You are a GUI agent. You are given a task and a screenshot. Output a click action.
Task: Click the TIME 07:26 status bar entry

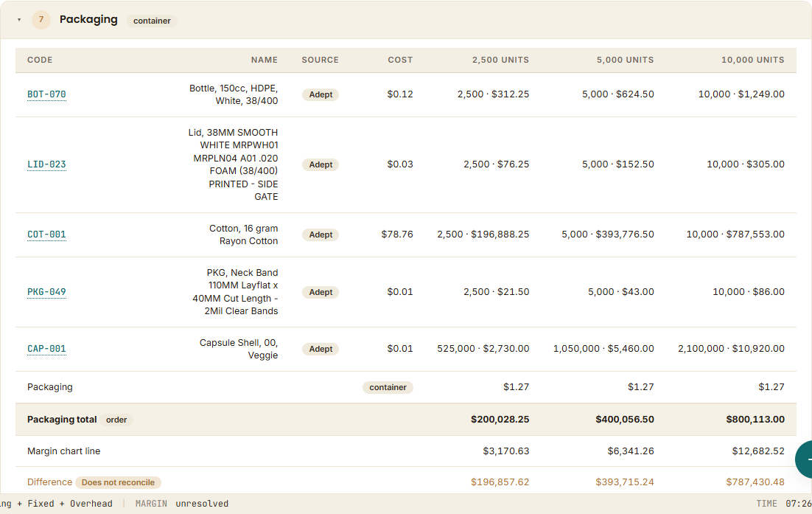[784, 504]
